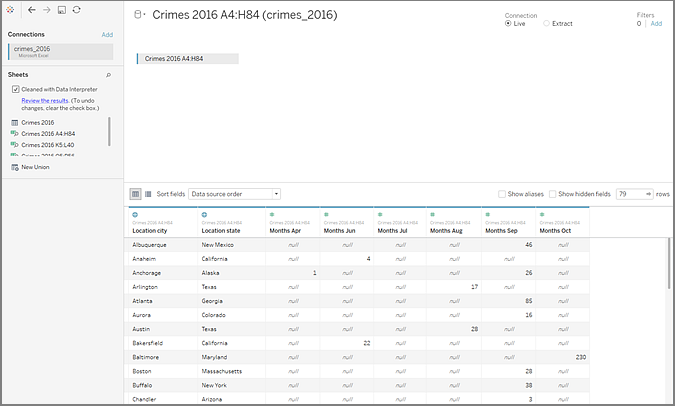Click the refresh data source icon
This screenshot has height=406, width=675.
[77, 9]
